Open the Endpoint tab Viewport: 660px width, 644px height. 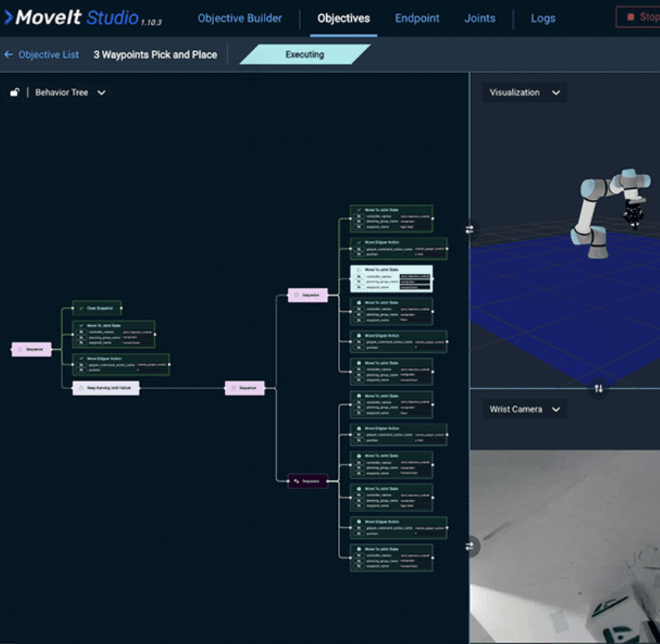coord(417,18)
